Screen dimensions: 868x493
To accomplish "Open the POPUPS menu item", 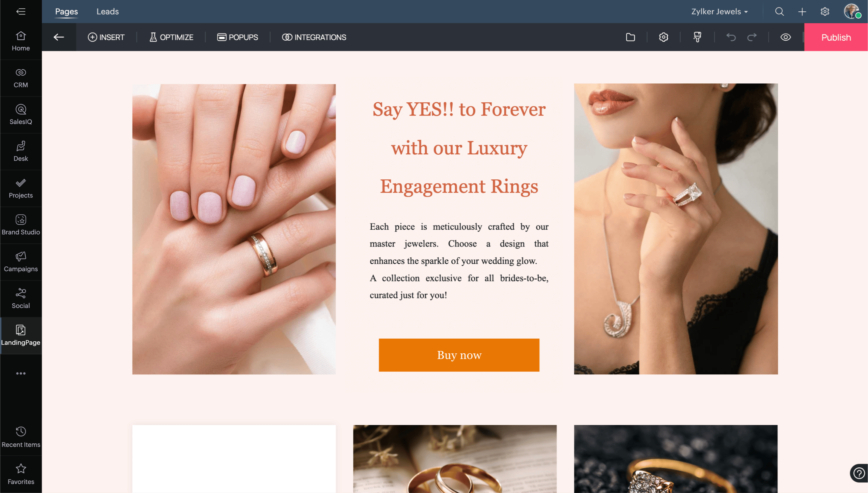I will tap(237, 37).
